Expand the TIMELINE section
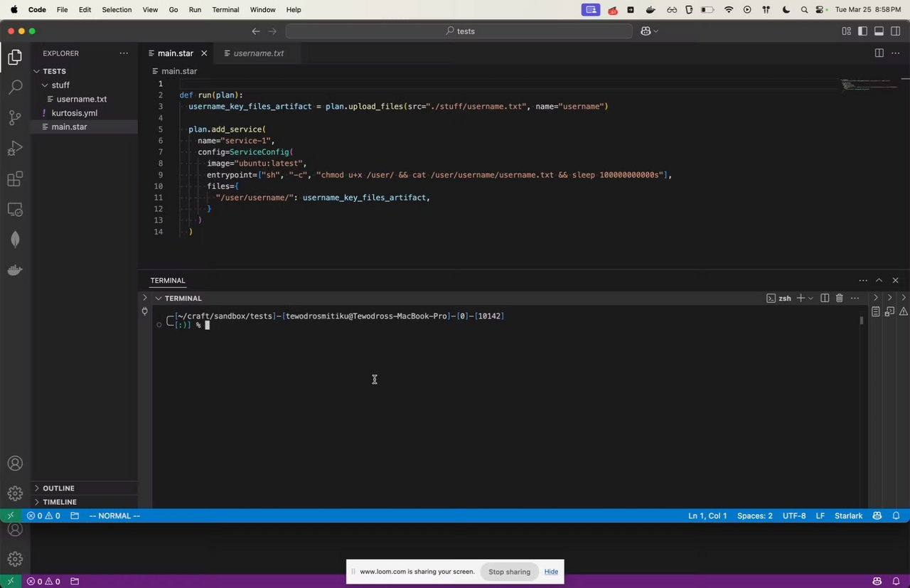Image resolution: width=910 pixels, height=588 pixels. click(38, 502)
